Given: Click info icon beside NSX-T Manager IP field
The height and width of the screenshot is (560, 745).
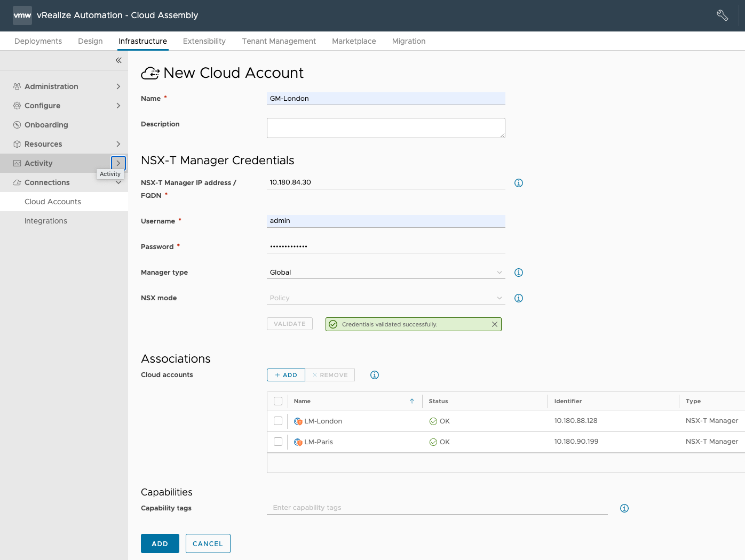Looking at the screenshot, I should (518, 183).
